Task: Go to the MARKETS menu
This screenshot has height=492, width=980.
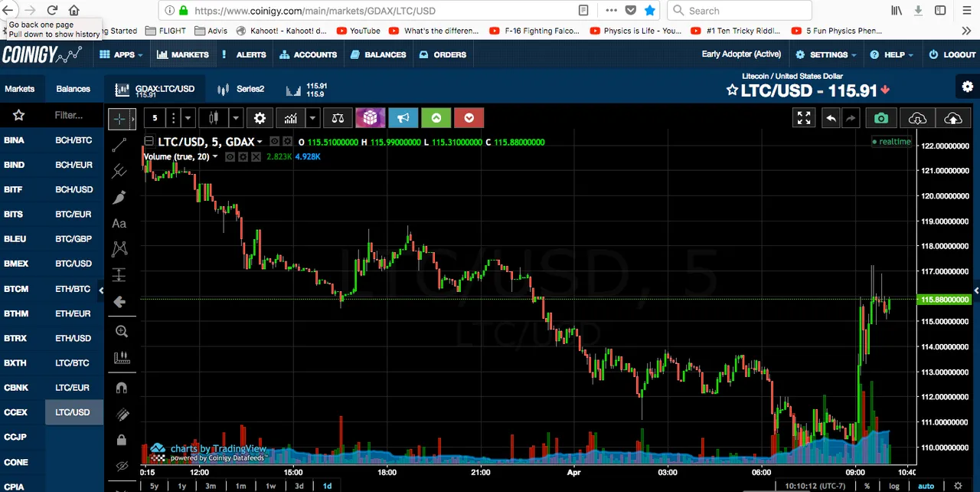Action: click(183, 54)
